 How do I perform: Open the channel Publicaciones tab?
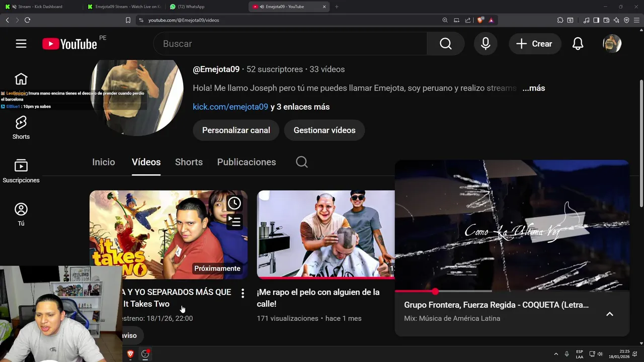tap(247, 162)
